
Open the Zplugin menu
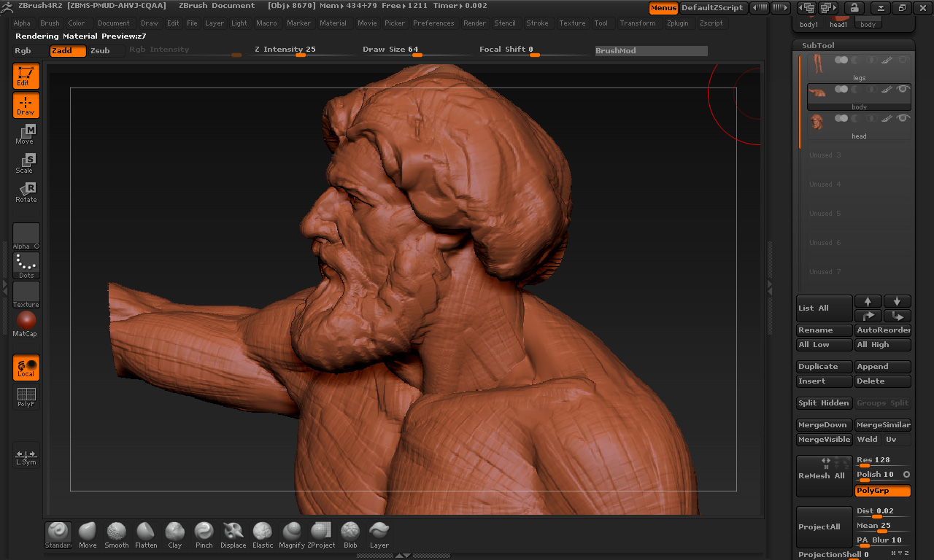pos(677,23)
